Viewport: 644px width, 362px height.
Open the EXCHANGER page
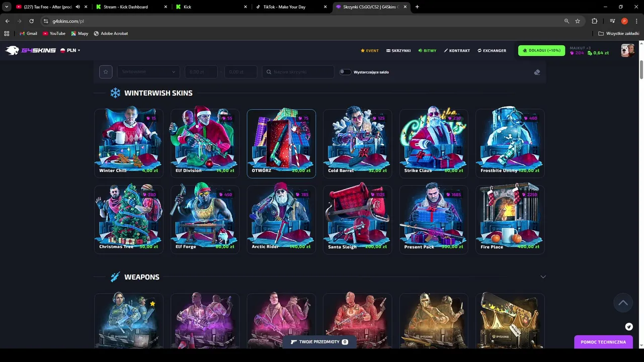492,51
